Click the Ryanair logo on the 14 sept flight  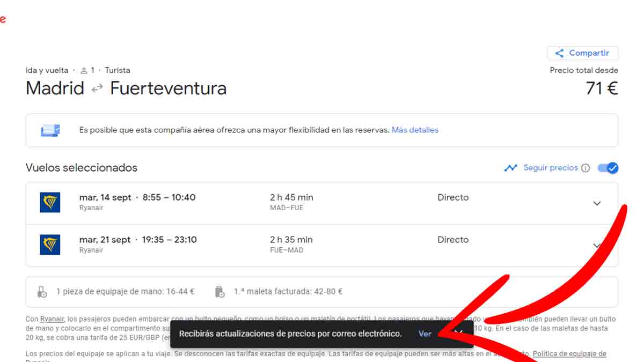pyautogui.click(x=50, y=202)
